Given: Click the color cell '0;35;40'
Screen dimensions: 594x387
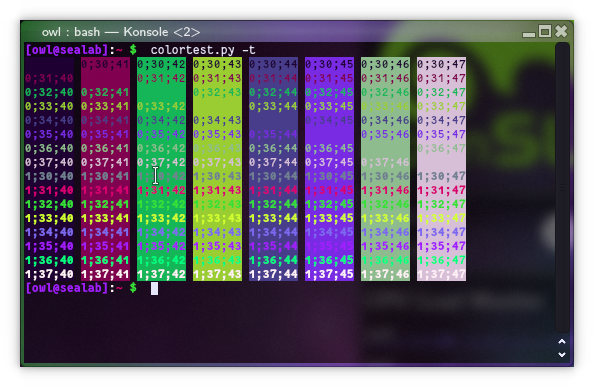Looking at the screenshot, I should point(49,134).
